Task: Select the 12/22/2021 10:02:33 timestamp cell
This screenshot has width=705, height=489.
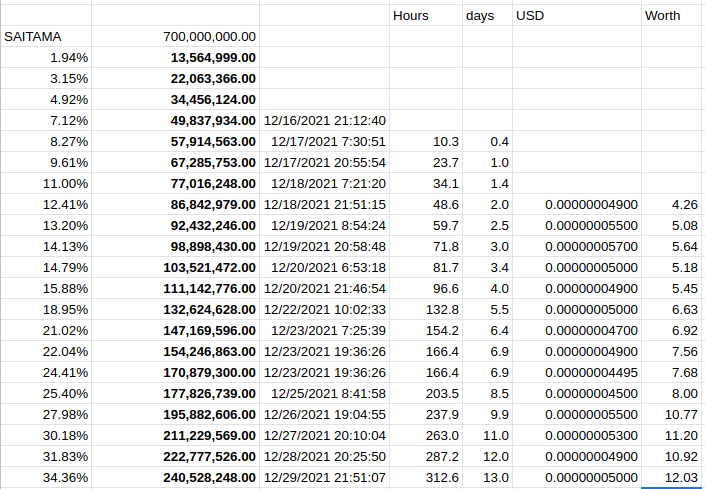Action: (x=324, y=309)
